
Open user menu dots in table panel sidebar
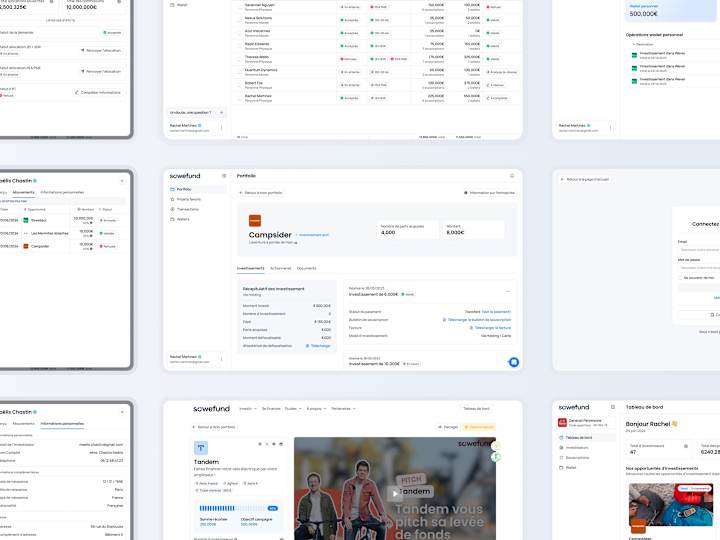(221, 128)
